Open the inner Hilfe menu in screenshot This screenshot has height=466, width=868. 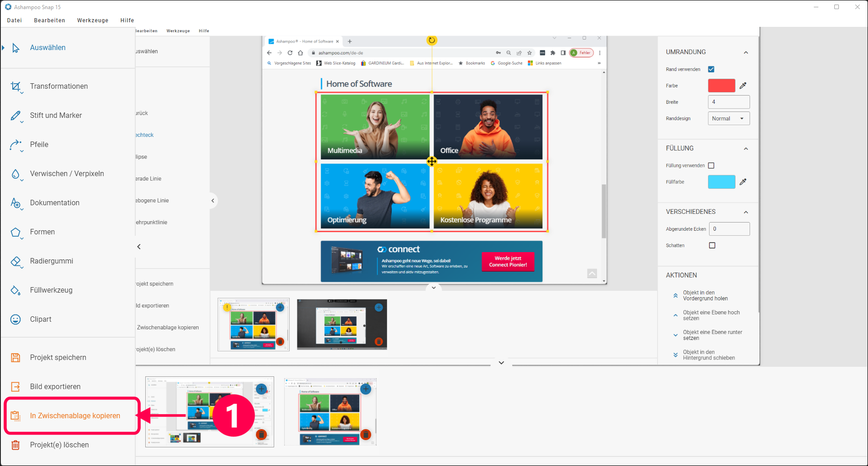[204, 31]
